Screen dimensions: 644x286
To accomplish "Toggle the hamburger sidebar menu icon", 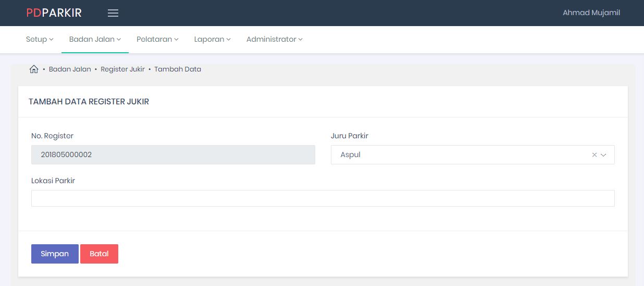I will [x=113, y=13].
